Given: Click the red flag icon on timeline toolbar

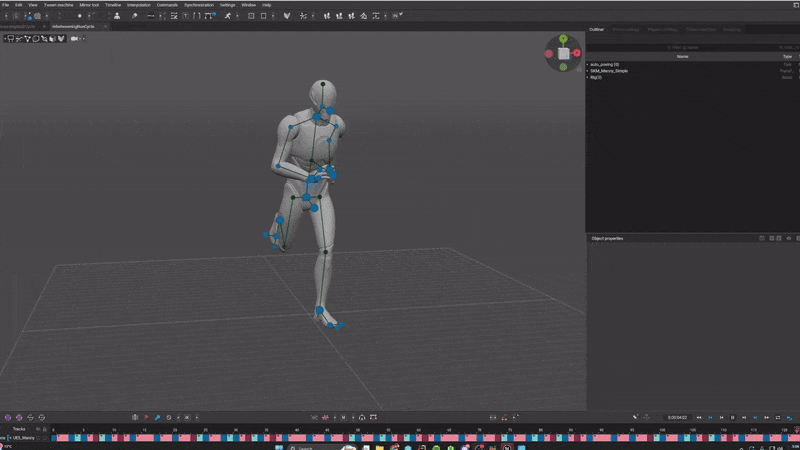Looking at the screenshot, I should coord(146,417).
